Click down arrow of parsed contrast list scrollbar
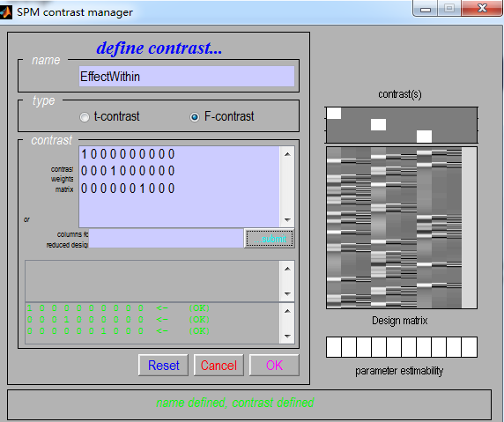Screen dimensions: 504x422 pyautogui.click(x=287, y=337)
